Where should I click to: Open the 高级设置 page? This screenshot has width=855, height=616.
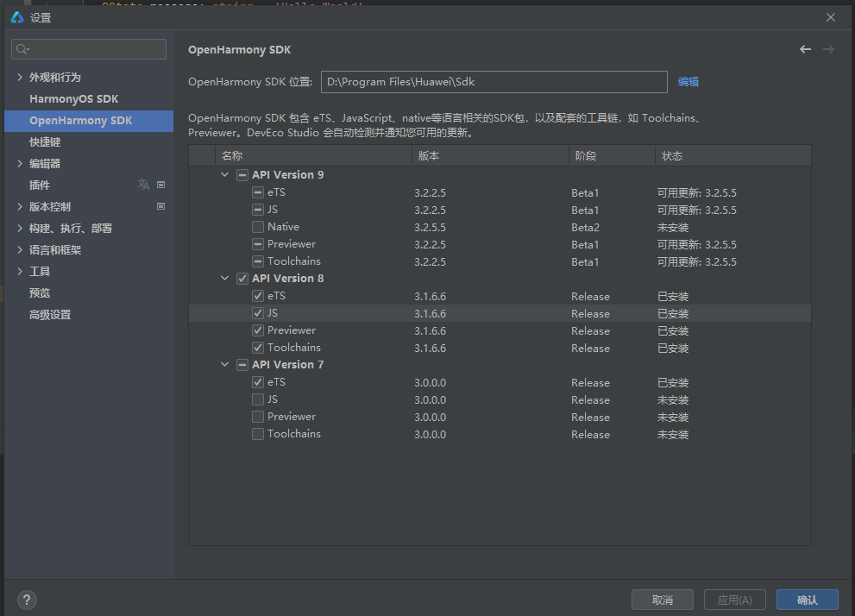(89, 315)
